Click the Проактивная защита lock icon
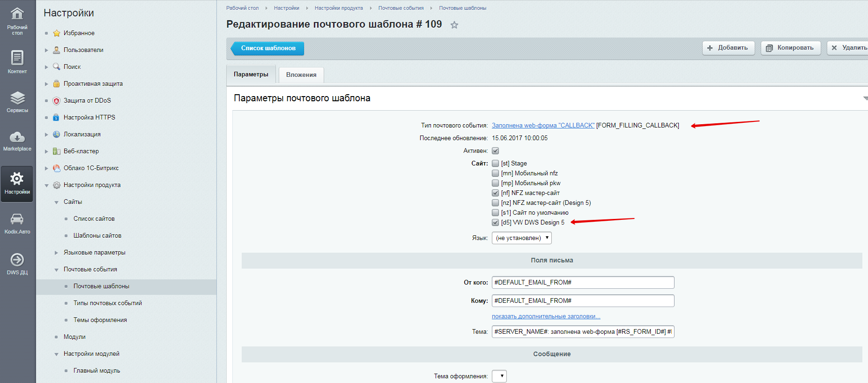The width and height of the screenshot is (868, 383). 57,83
